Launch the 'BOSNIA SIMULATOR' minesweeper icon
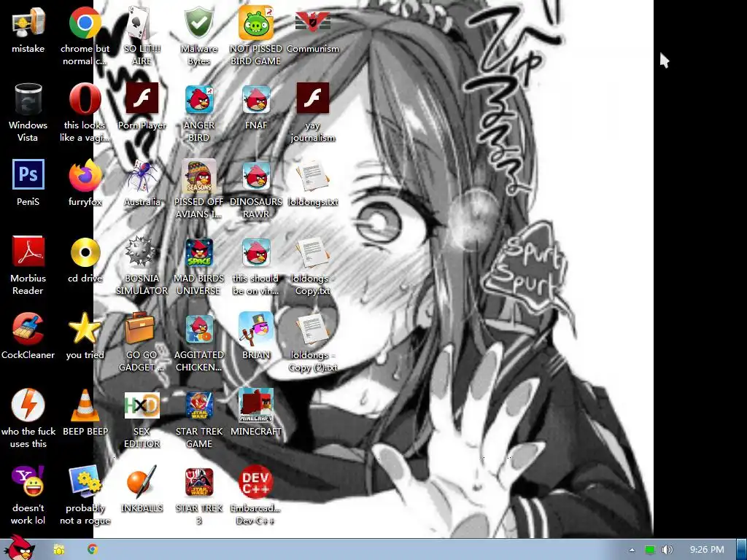 (142, 252)
